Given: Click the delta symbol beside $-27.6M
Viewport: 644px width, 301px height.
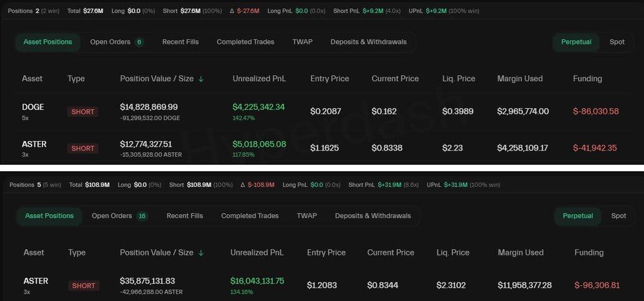Looking at the screenshot, I should 232,11.
